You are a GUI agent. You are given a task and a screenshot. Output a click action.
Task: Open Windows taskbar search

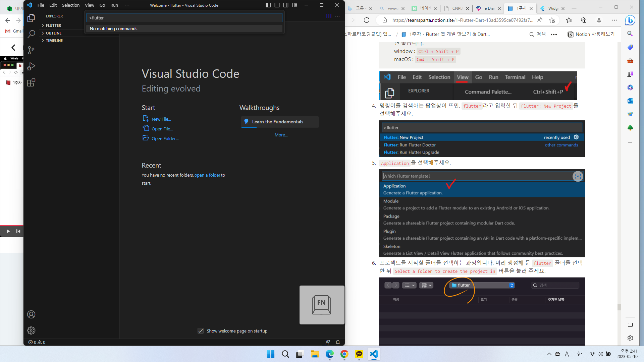tap(285, 354)
